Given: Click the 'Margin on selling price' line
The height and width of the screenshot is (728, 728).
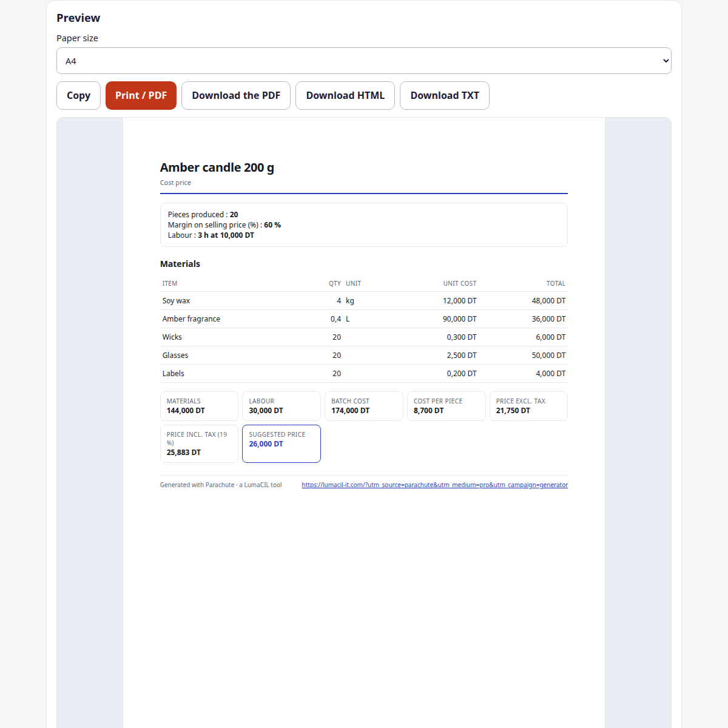Looking at the screenshot, I should coord(224,225).
